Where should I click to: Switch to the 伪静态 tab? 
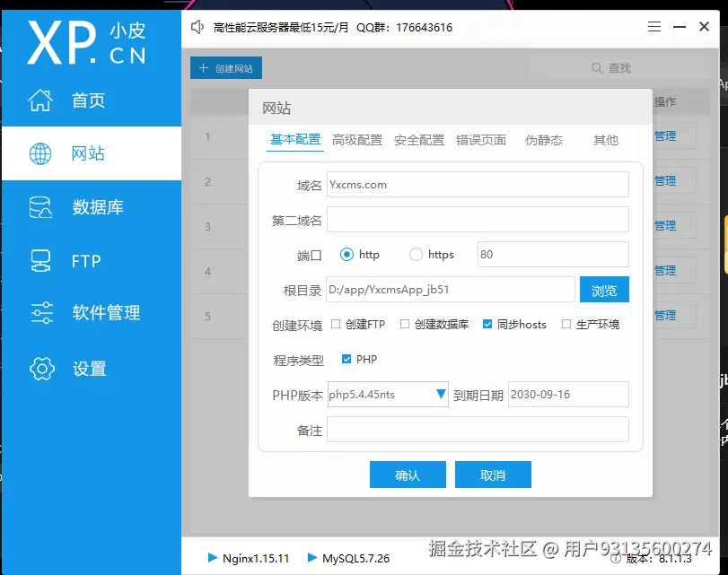[544, 140]
